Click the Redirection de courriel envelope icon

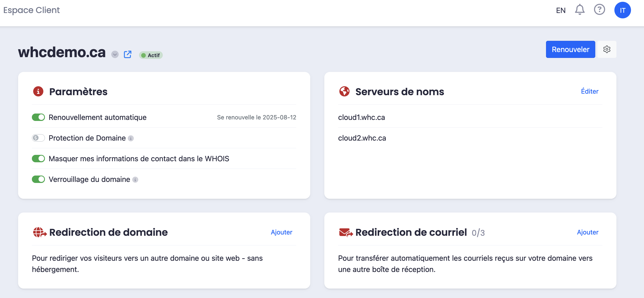coord(346,232)
